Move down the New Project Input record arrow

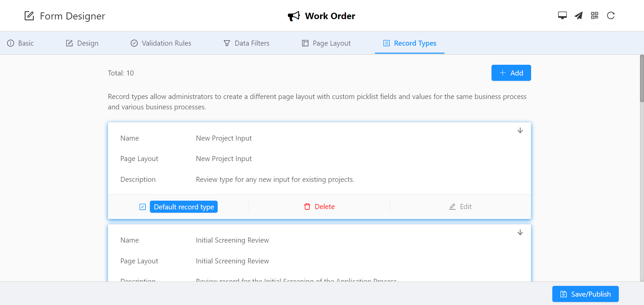pos(520,131)
